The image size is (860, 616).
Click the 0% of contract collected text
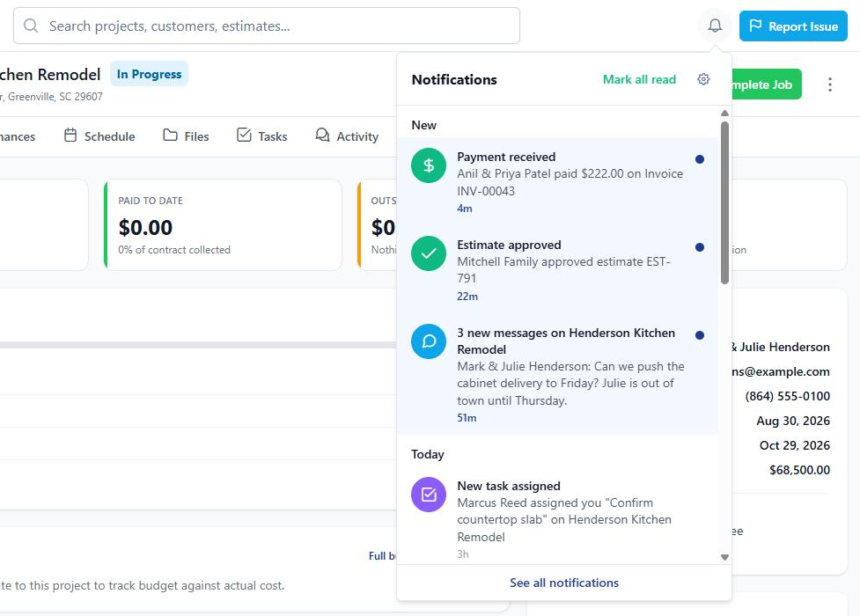pyautogui.click(x=174, y=250)
